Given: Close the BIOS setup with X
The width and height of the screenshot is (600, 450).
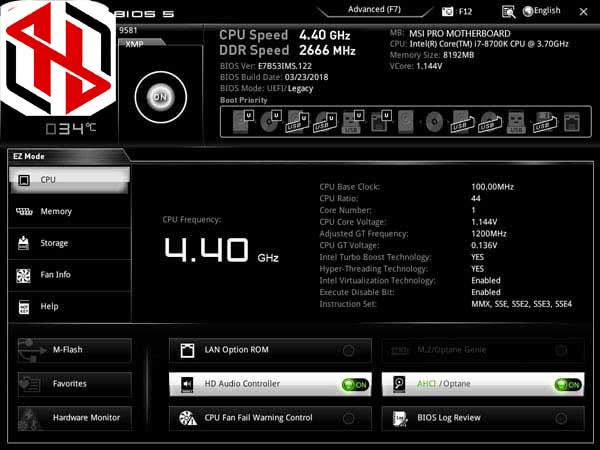Looking at the screenshot, I should pos(583,12).
